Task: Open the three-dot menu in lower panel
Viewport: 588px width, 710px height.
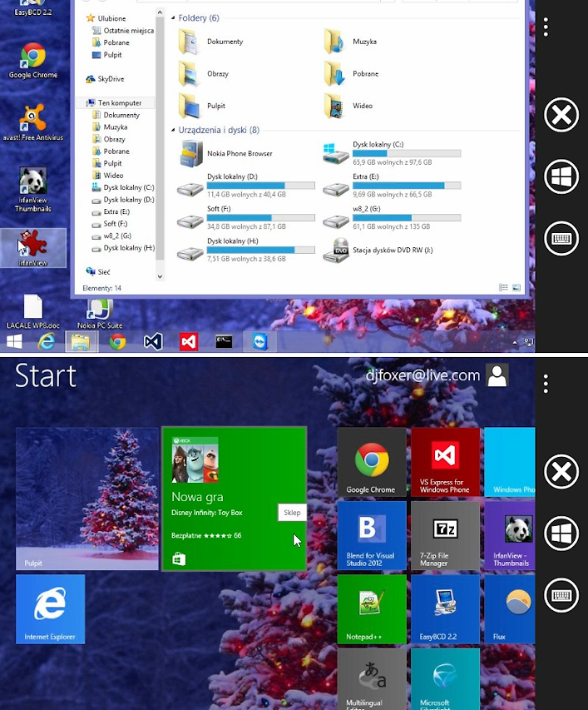Action: point(546,384)
